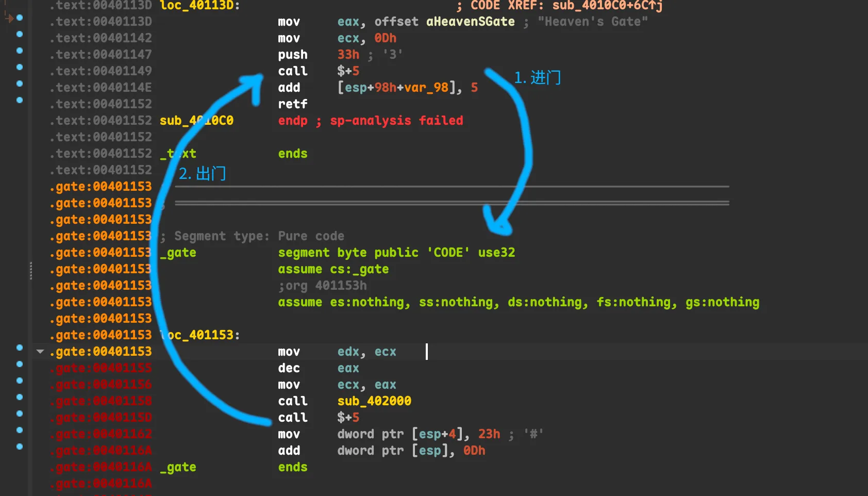Click gutter dot beside mov dword ptr [esp+4], 23h

pos(20,430)
